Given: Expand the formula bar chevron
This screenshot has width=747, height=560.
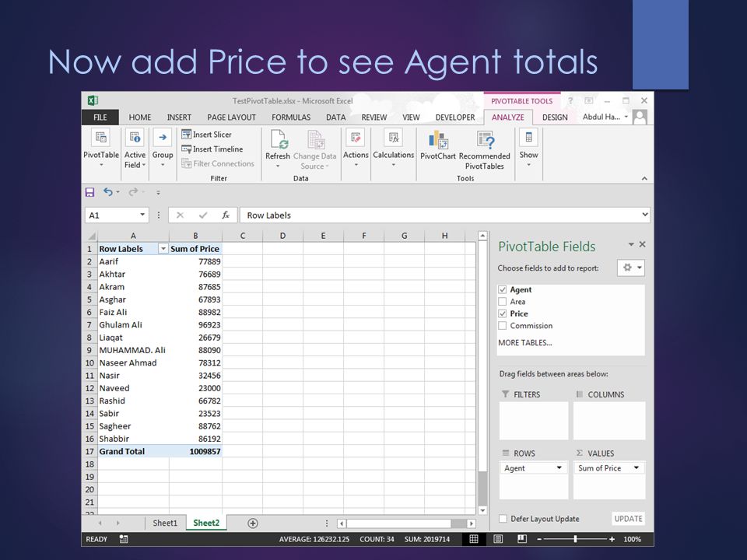Looking at the screenshot, I should pyautogui.click(x=645, y=215).
